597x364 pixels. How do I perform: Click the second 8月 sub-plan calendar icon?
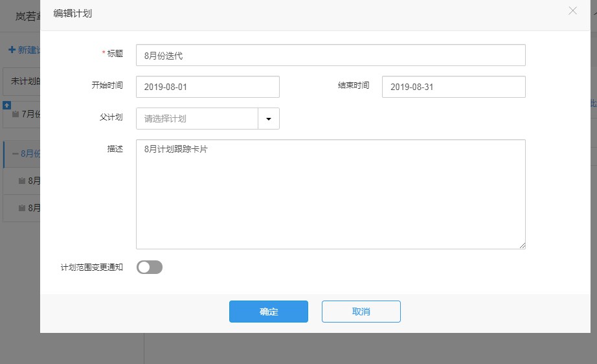point(21,208)
